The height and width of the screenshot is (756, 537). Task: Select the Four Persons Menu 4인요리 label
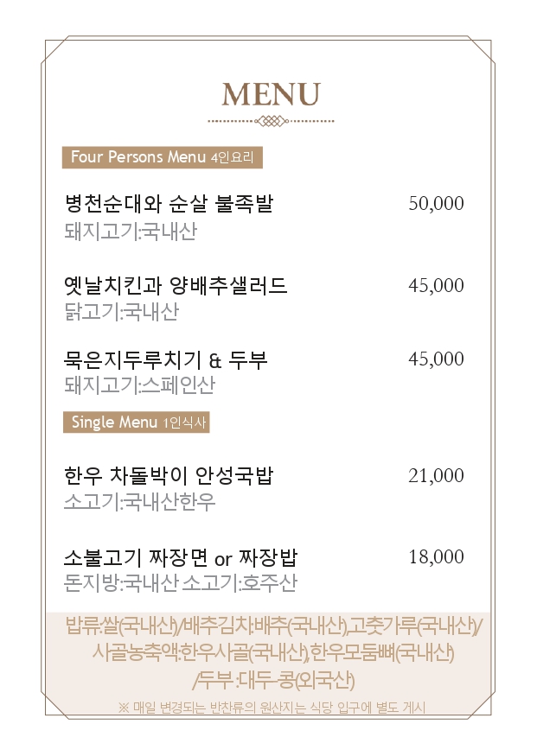pos(162,157)
